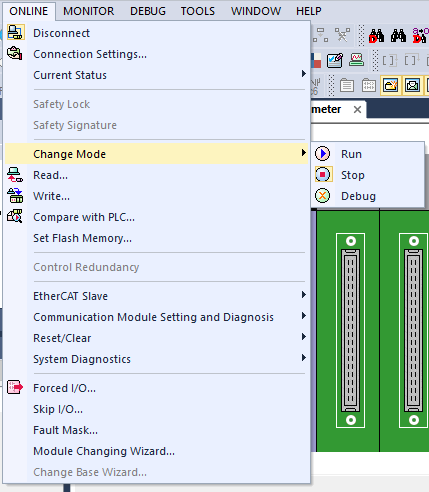Click the highlighted folder with spark icon
Viewport: 429px width, 492px height.
pyautogui.click(x=390, y=85)
